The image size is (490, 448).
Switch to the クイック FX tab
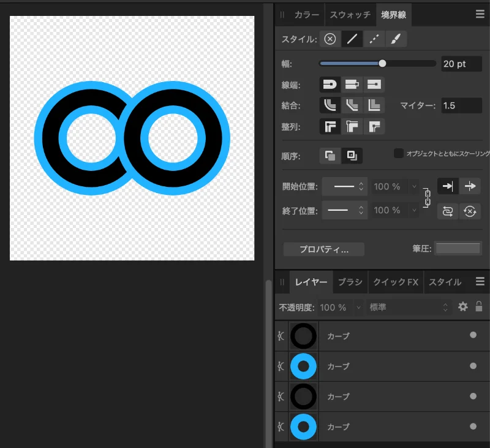[x=396, y=282]
